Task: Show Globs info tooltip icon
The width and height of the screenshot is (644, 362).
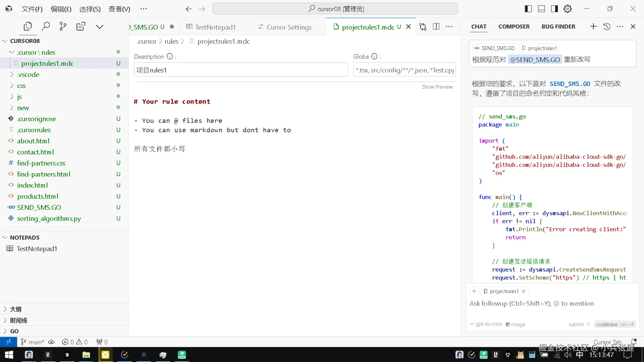Action: point(374,56)
